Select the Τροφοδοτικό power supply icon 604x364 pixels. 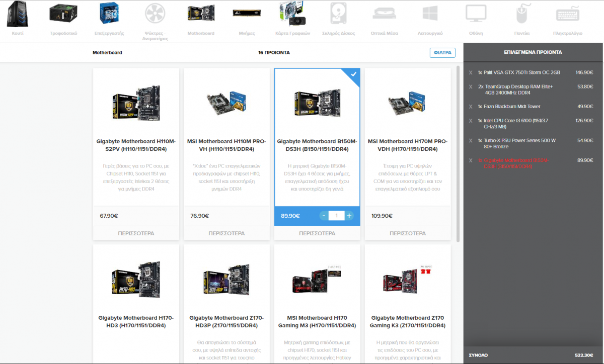pyautogui.click(x=63, y=14)
